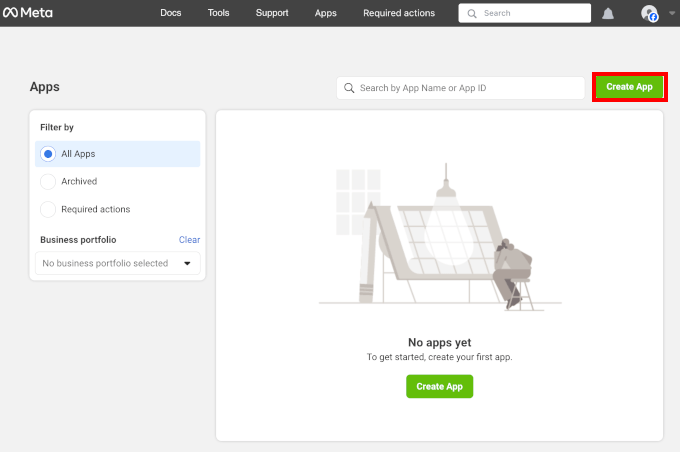The height and width of the screenshot is (452, 680).
Task: Clear the business portfolio filter
Action: 189,240
